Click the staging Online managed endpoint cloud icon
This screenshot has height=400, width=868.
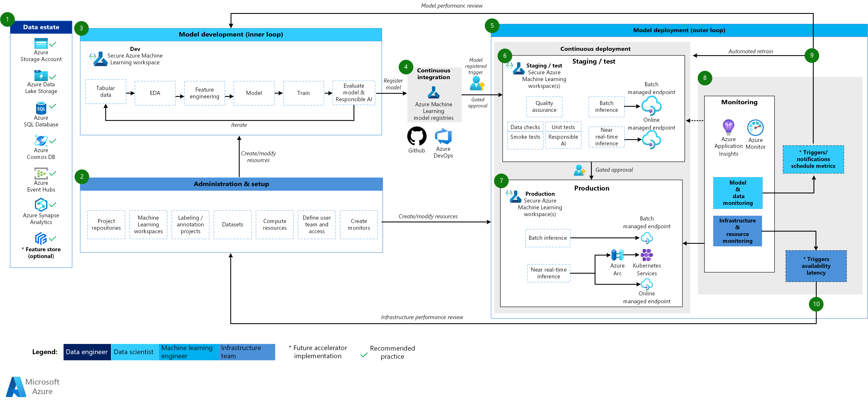[651, 139]
